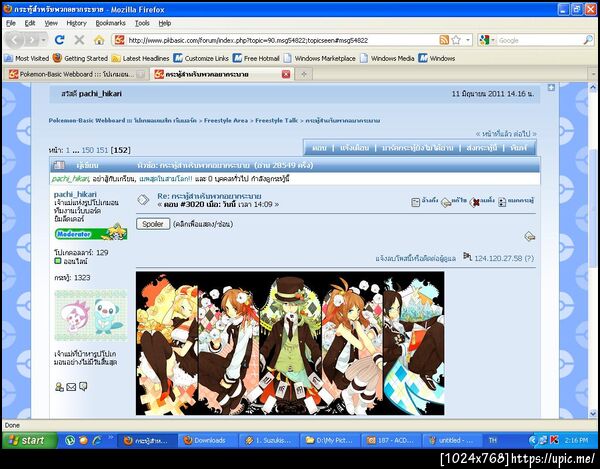Click the quote post icon
The height and width of the screenshot is (469, 600).
coord(416,202)
